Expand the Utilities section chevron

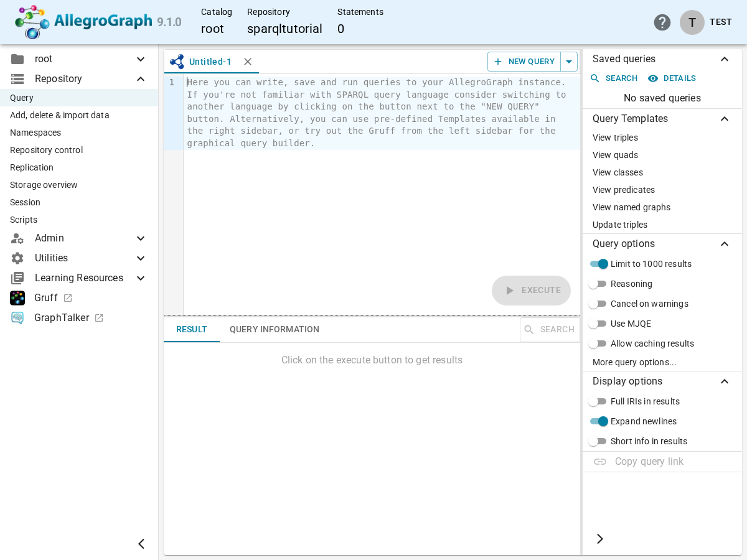pos(141,258)
